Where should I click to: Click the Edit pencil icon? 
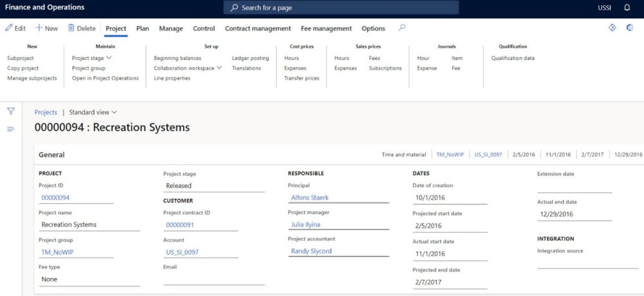pos(9,28)
